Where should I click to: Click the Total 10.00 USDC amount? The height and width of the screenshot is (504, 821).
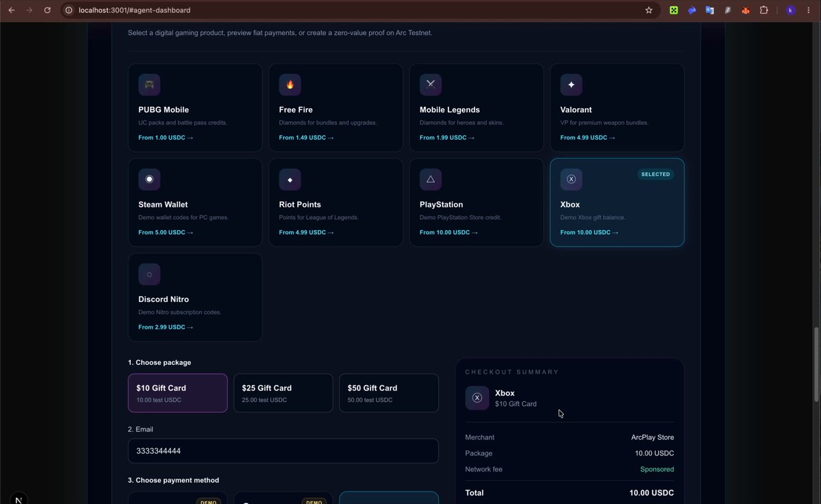651,493
